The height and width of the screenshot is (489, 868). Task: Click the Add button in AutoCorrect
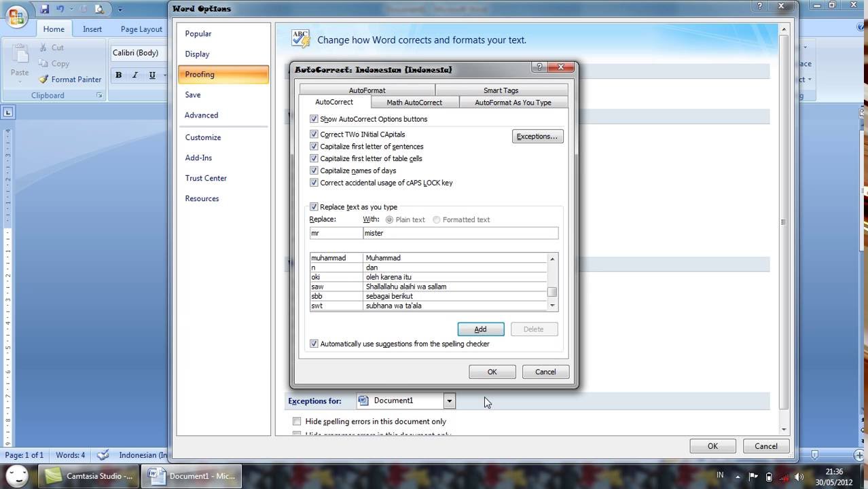point(480,329)
